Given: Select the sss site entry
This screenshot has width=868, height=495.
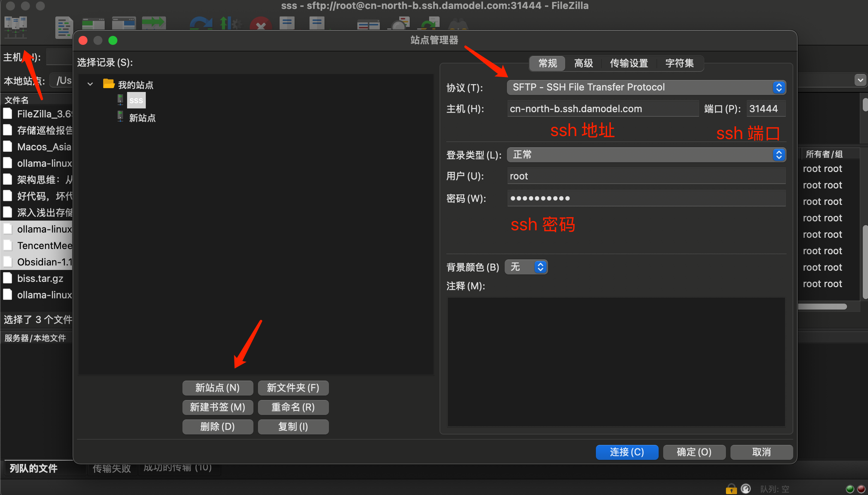Looking at the screenshot, I should point(136,101).
